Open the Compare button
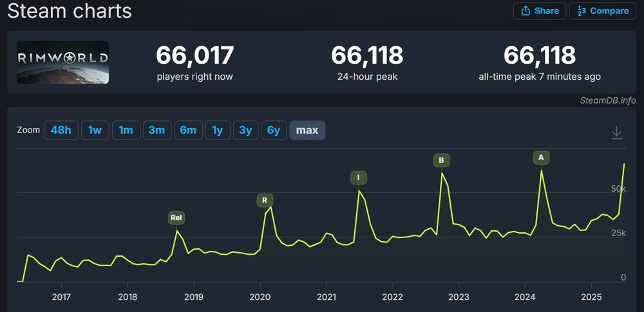The width and height of the screenshot is (644, 312). pos(603,11)
